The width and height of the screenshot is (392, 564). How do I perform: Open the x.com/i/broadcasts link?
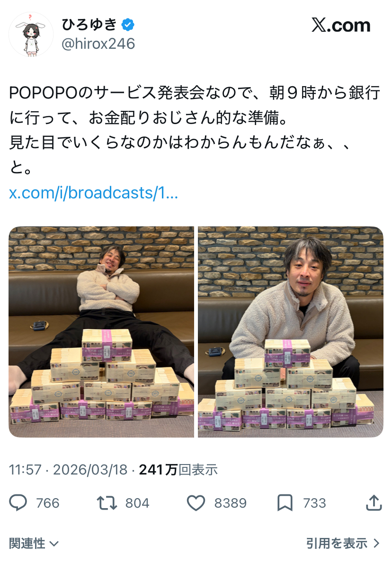pyautogui.click(x=94, y=193)
